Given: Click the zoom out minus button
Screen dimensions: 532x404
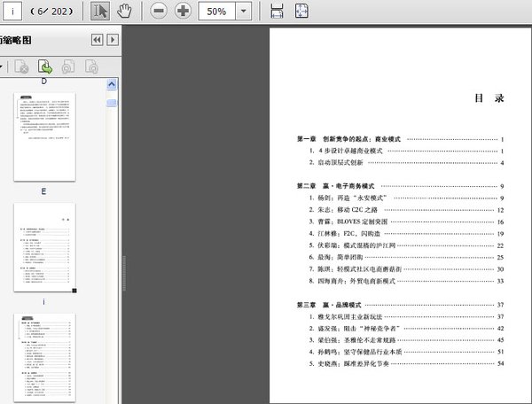Looking at the screenshot, I should pyautogui.click(x=158, y=12).
